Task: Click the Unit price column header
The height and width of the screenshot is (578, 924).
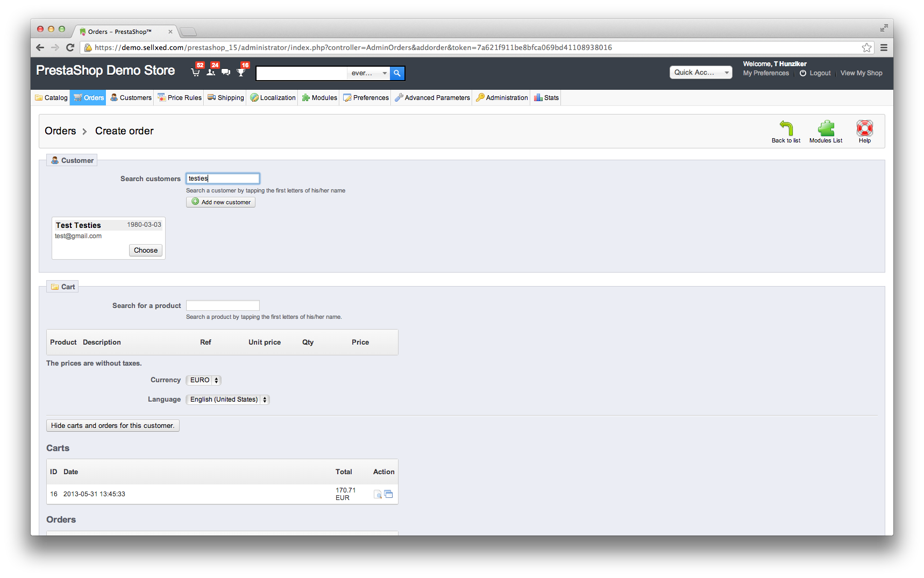Action: (265, 342)
